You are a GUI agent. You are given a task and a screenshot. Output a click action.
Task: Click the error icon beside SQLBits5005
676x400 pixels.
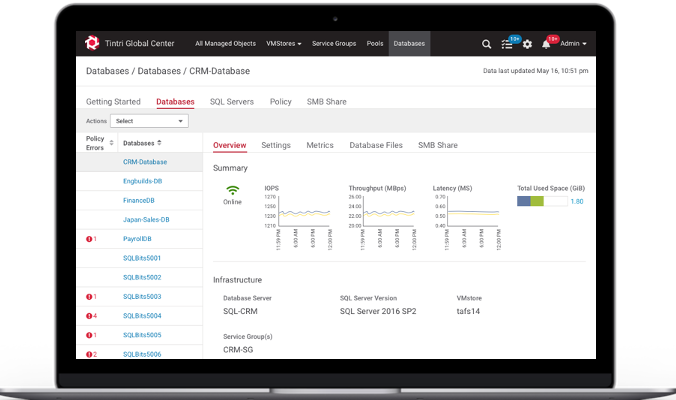coord(89,335)
